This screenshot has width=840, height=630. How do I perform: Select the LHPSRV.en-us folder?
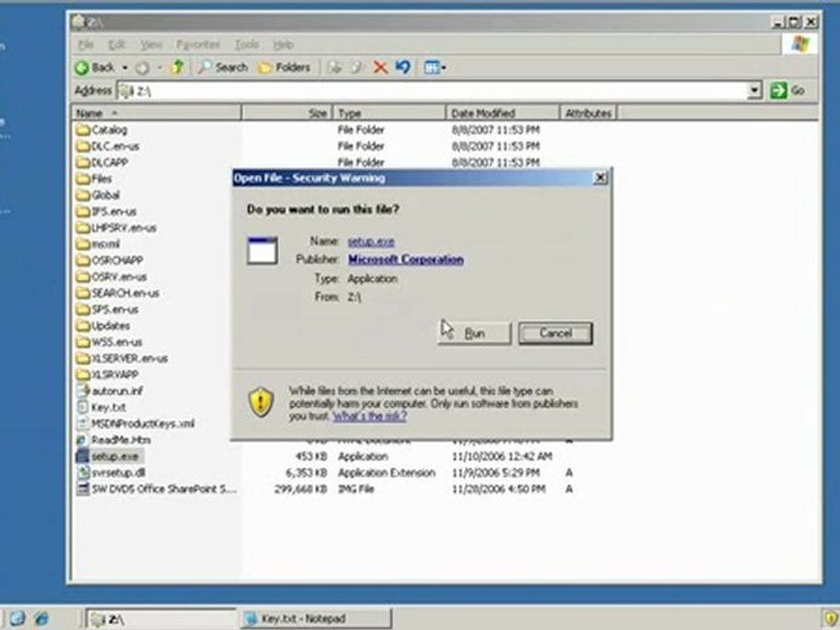(x=116, y=228)
